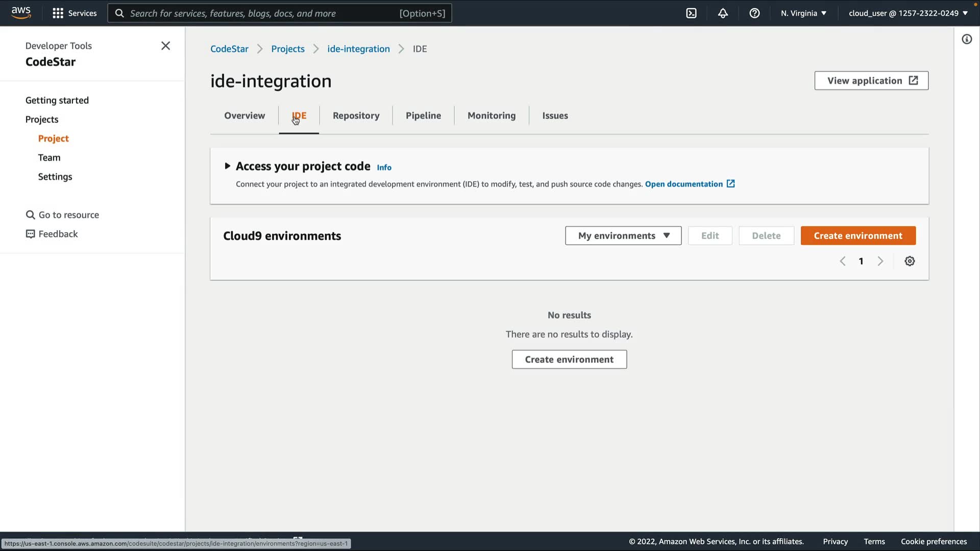Click the View application button
This screenshot has height=551, width=980.
pos(871,81)
